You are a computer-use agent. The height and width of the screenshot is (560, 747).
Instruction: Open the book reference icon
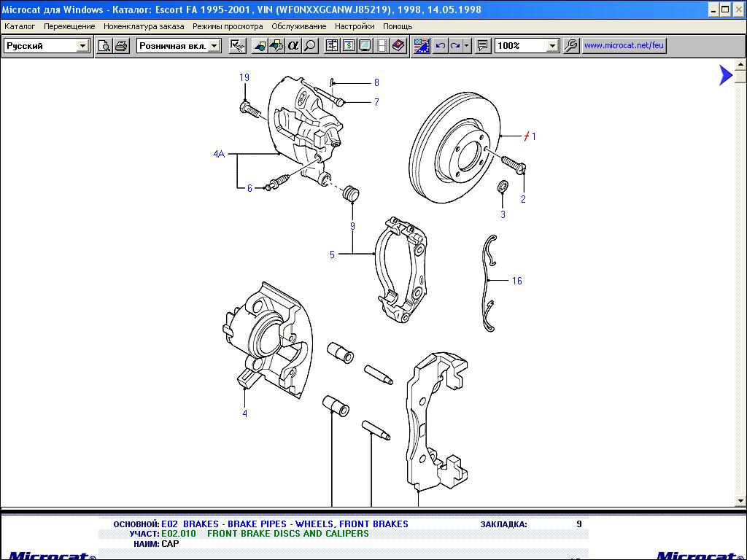398,46
